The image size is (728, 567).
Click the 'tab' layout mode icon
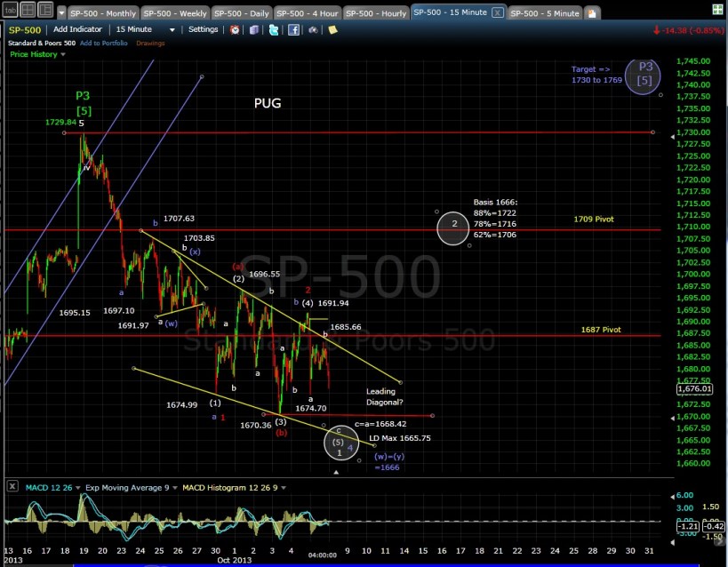pyautogui.click(x=10, y=10)
